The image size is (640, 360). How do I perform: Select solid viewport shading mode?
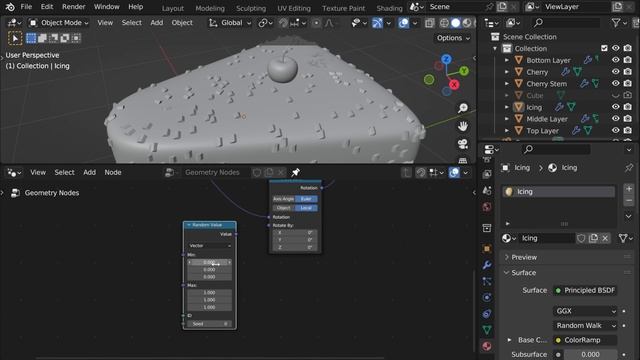(x=456, y=23)
